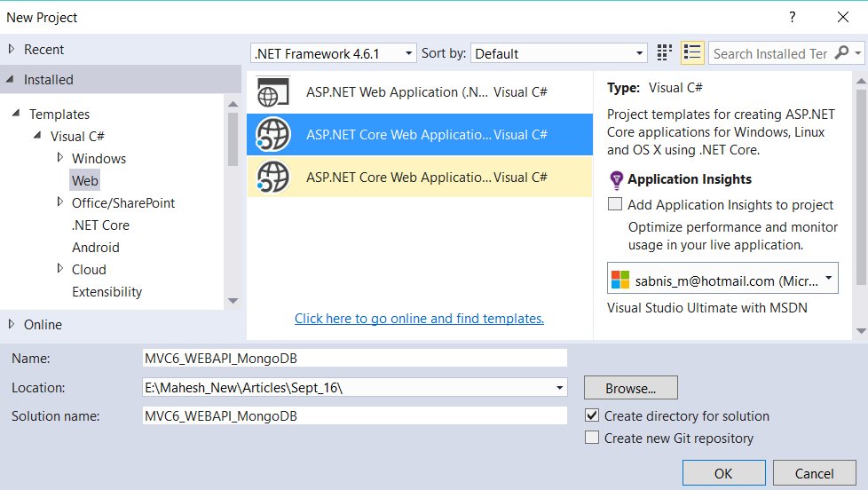
Task: Check Create new Git repository
Action: coord(592,438)
